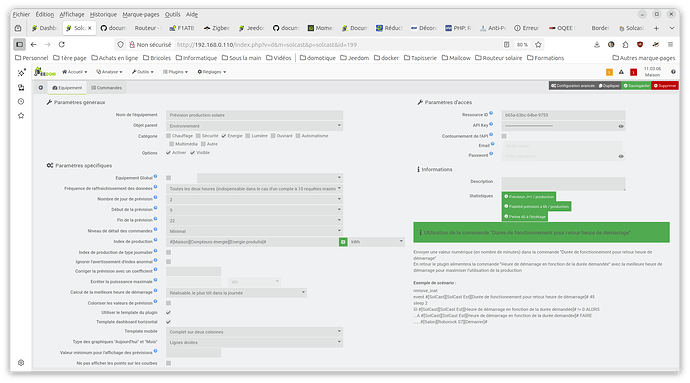Open the sidebar settings gear icon
Viewport: 690px width, 383px height.
[21, 363]
